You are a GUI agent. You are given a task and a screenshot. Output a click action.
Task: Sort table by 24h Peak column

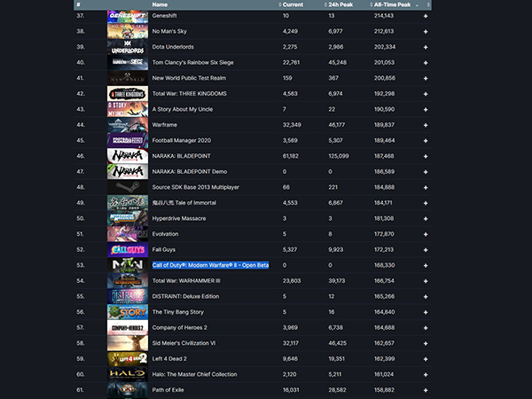(339, 4)
